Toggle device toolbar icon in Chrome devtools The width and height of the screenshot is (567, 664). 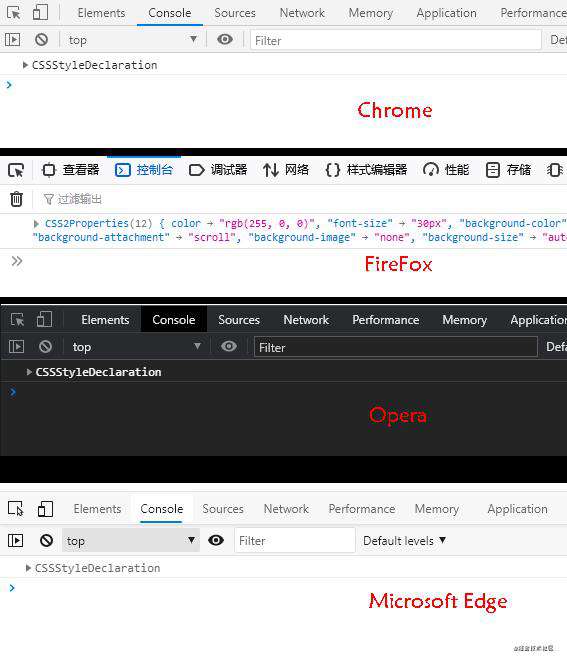(x=40, y=13)
